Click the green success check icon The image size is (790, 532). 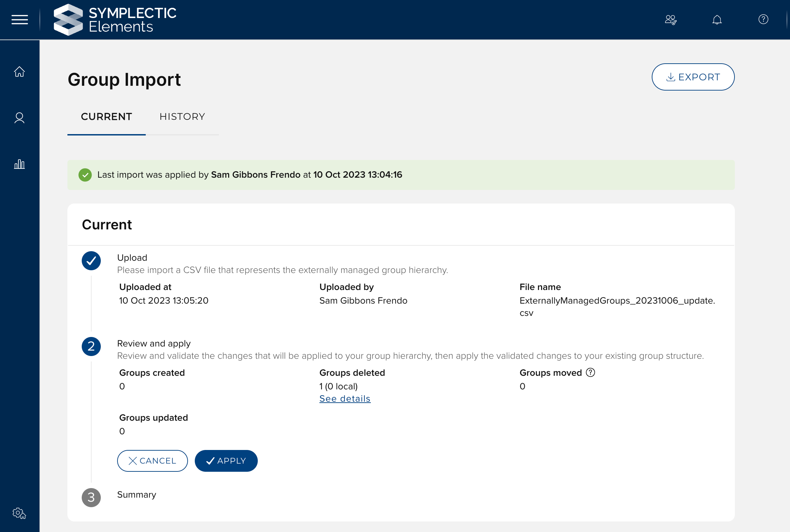[x=85, y=175]
